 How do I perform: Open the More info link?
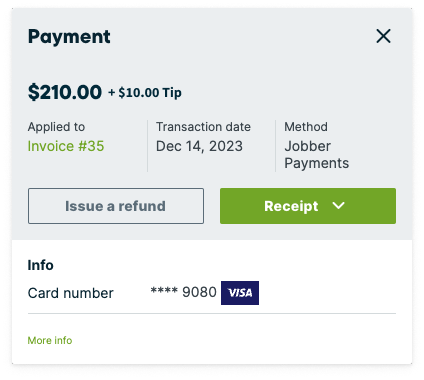pos(50,340)
